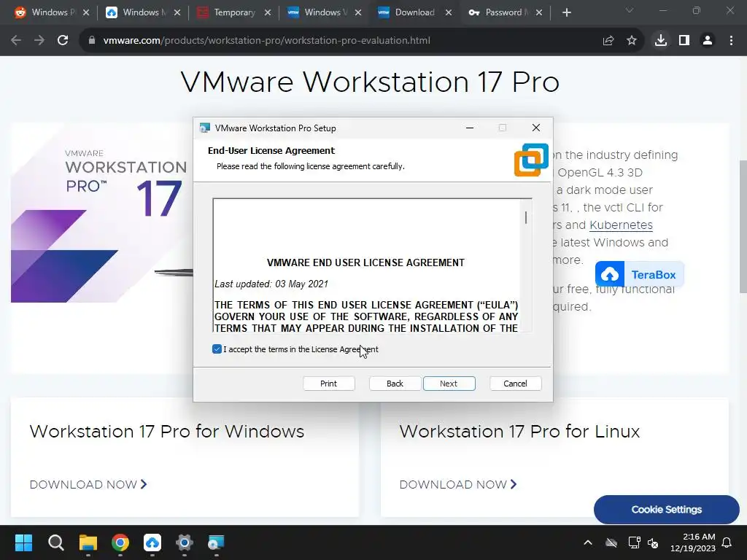The width and height of the screenshot is (747, 560).
Task: Click Next in VMware setup dialog
Action: pos(449,384)
